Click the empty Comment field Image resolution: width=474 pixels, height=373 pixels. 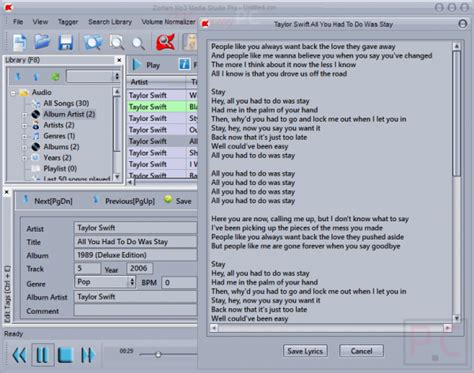pyautogui.click(x=135, y=310)
